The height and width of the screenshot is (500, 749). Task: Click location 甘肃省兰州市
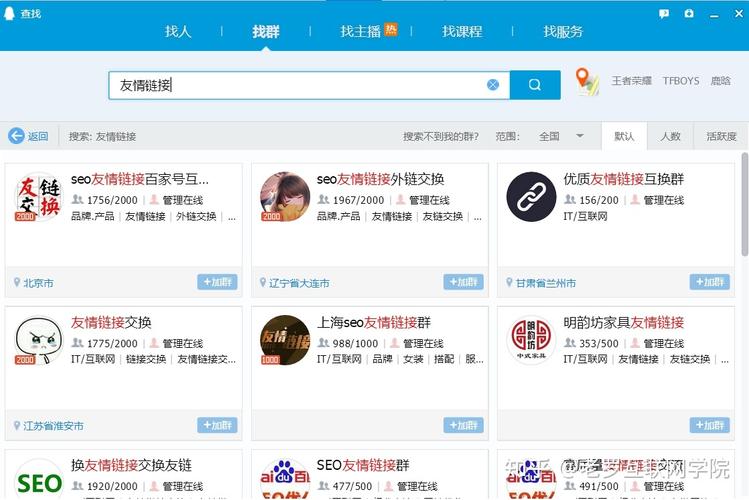[x=546, y=283]
